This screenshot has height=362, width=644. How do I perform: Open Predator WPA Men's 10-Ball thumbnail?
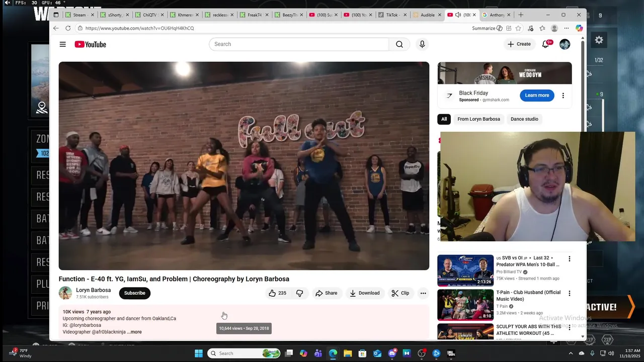(465, 270)
